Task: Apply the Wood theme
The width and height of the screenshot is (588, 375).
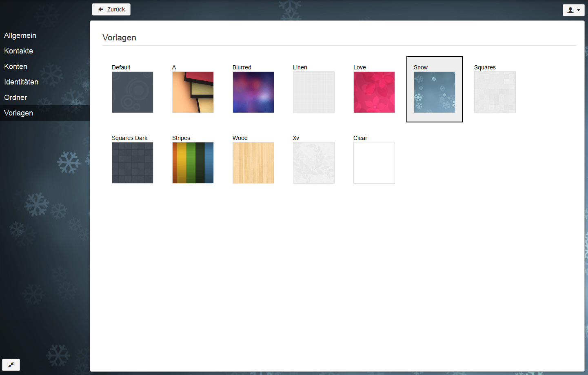Action: coord(253,163)
